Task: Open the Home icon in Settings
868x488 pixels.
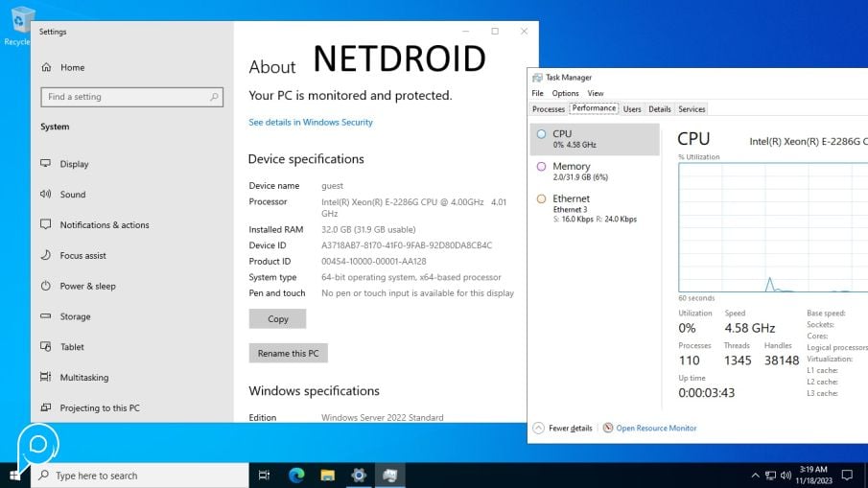Action: [45, 68]
